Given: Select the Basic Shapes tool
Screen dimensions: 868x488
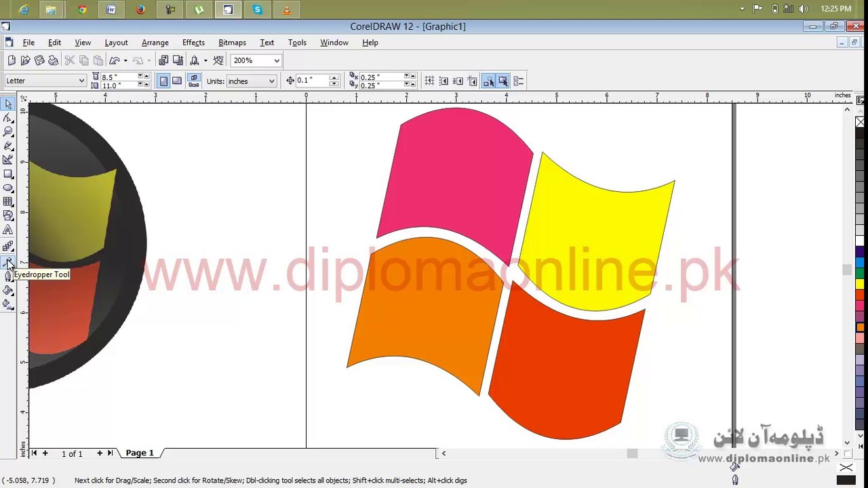Looking at the screenshot, I should pyautogui.click(x=8, y=216).
